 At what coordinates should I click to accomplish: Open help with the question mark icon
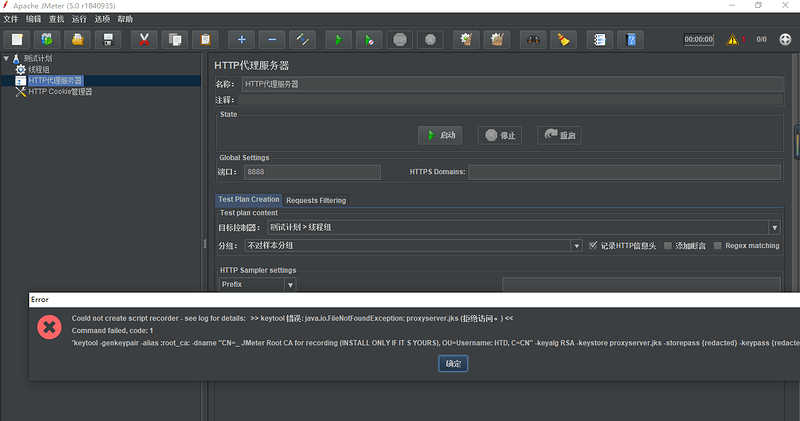[631, 39]
